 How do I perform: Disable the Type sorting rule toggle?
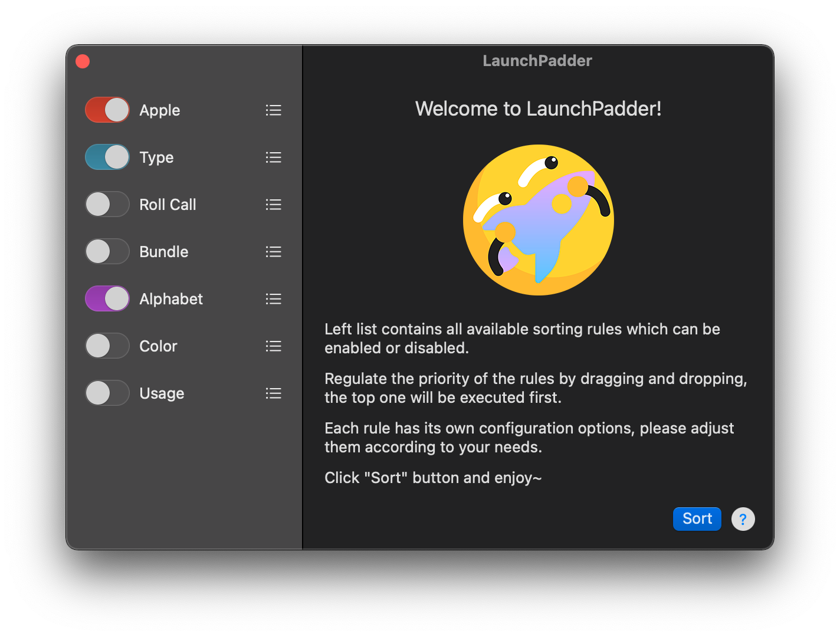pos(107,157)
